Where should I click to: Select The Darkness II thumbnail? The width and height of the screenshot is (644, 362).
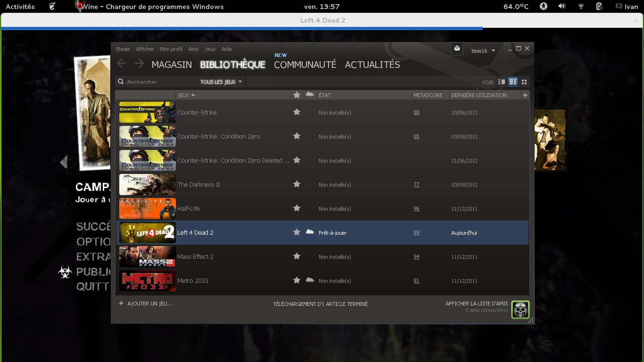148,184
